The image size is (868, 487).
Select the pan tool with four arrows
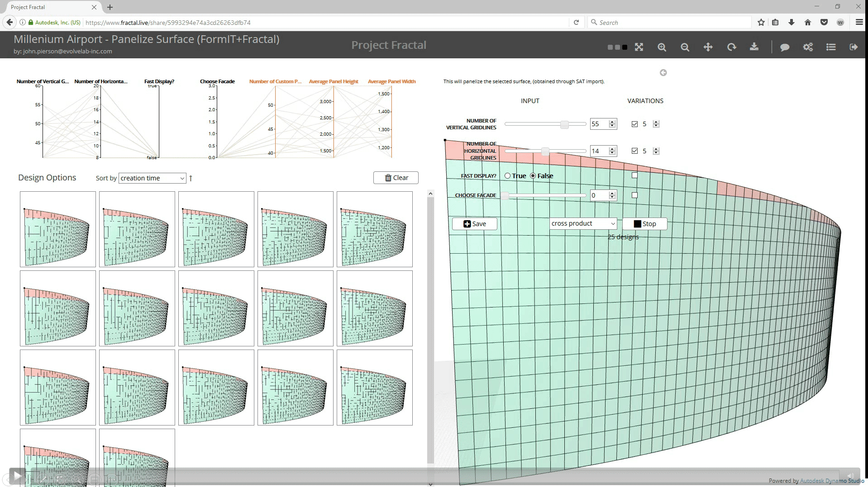(708, 47)
